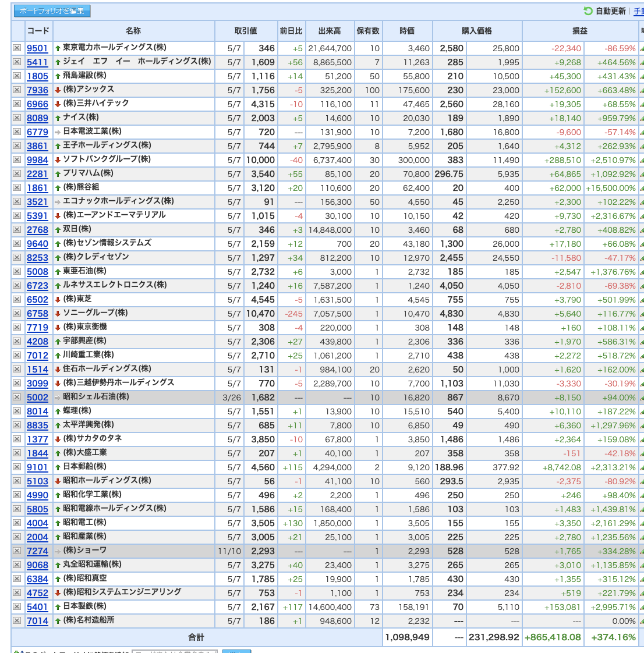Remove 7936 アシックス using x icon
The width and height of the screenshot is (644, 653).
tap(17, 90)
